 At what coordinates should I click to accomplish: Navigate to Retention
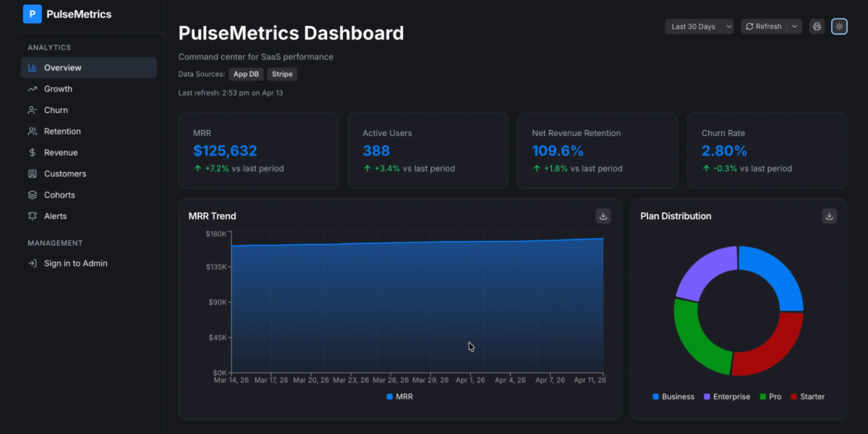pos(89,132)
